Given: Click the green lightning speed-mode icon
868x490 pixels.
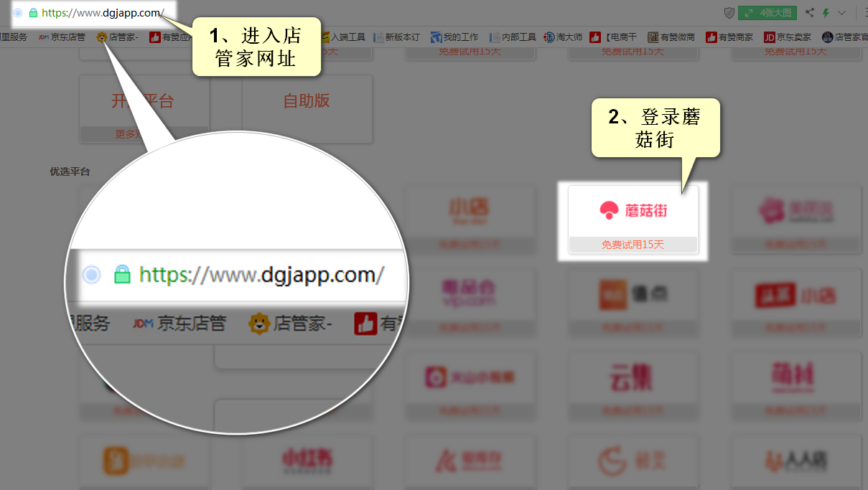Looking at the screenshot, I should (x=826, y=13).
